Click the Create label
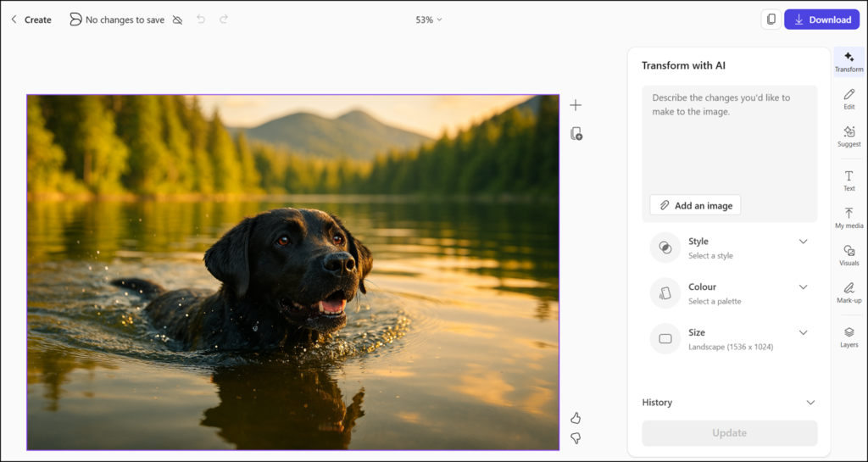The image size is (868, 462). click(x=37, y=19)
